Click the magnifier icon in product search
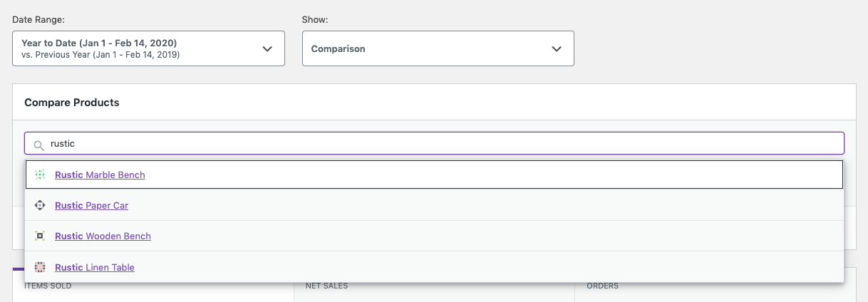This screenshot has width=868, height=302. [x=39, y=145]
